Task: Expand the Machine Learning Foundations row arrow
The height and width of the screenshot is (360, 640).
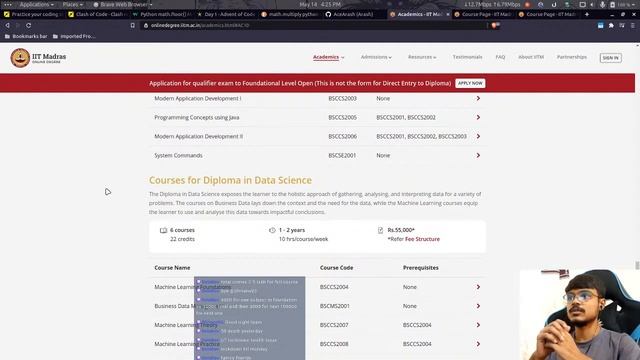Action: coord(478,287)
